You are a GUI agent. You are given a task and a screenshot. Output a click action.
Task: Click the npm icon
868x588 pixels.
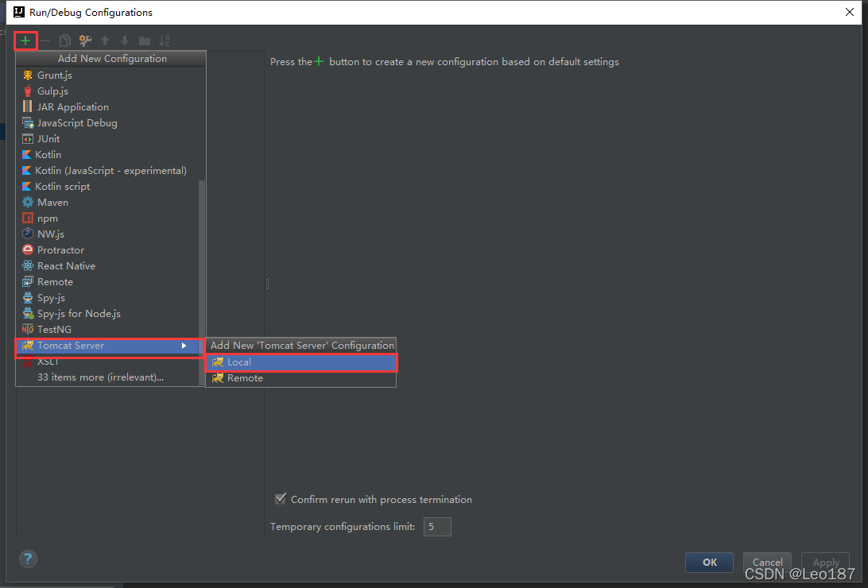click(x=28, y=219)
